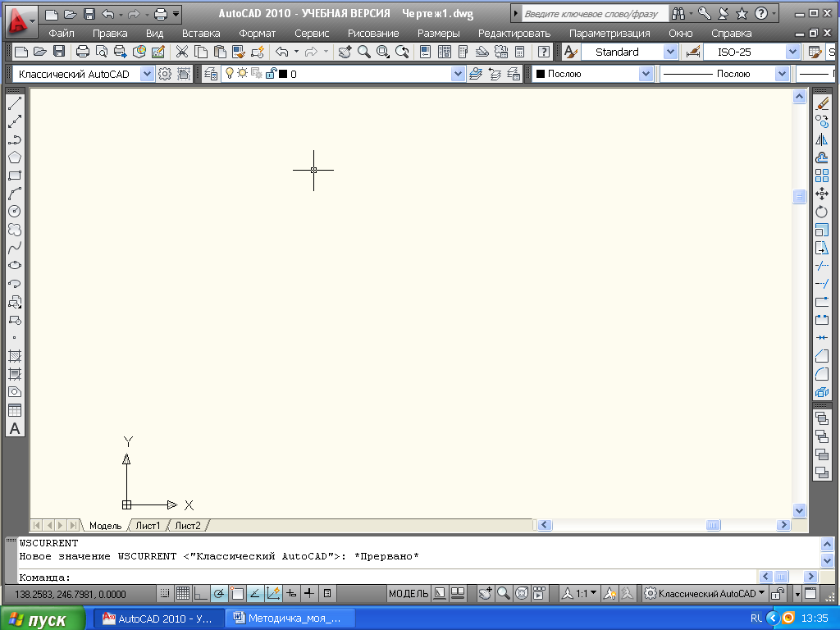Image resolution: width=840 pixels, height=630 pixels.
Task: Toggle Lineweight display in status bar
Action: click(x=309, y=594)
